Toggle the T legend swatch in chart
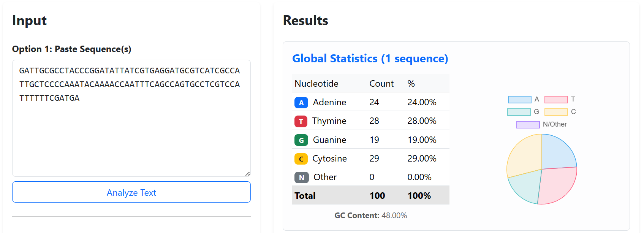 [x=556, y=100]
